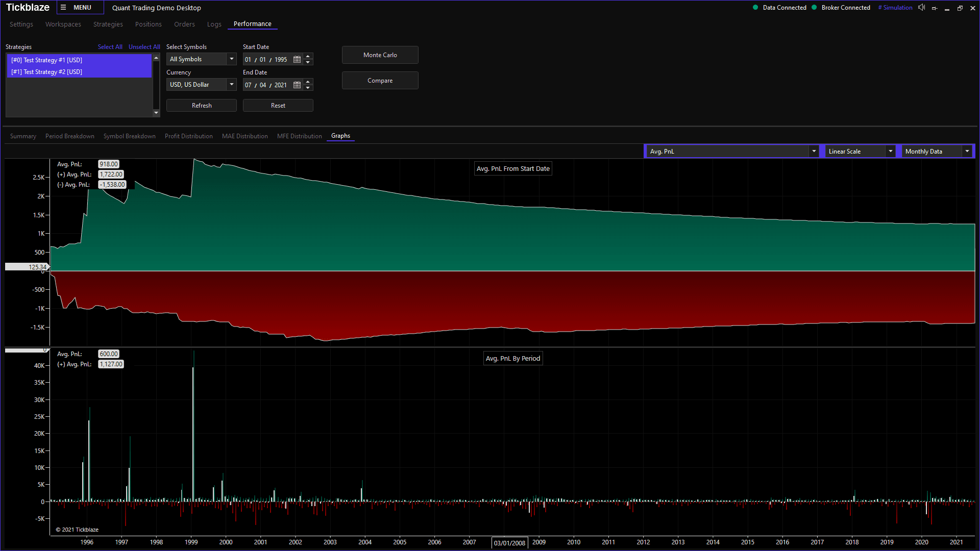Increment the Start Date up arrow
The height and width of the screenshot is (551, 980).
point(308,57)
